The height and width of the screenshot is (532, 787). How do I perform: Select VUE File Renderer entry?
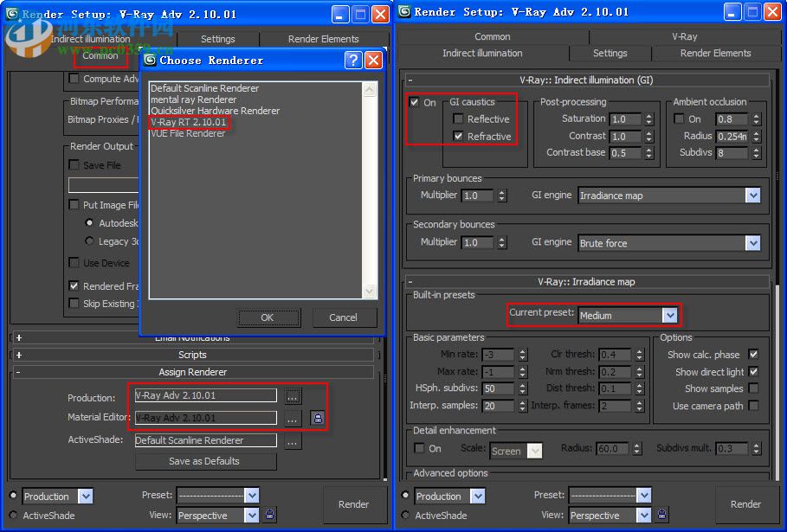(x=188, y=133)
